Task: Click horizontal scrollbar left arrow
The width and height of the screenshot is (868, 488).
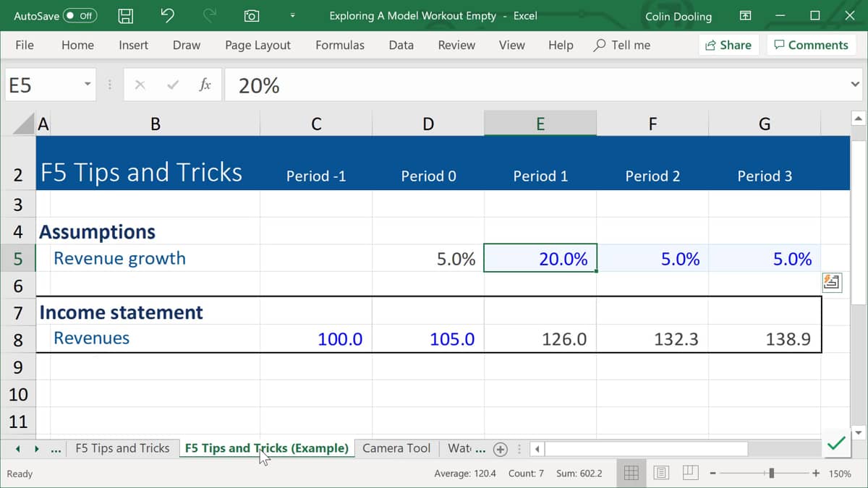Action: [537, 449]
